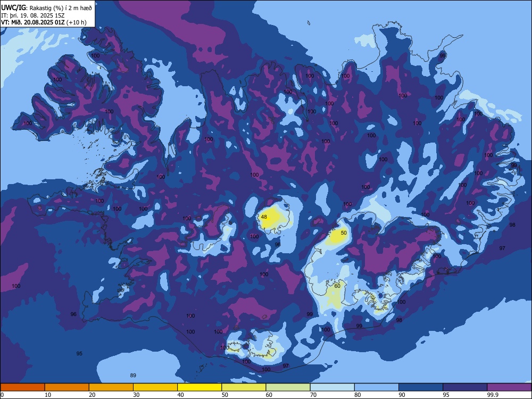
Task: Click the legend tick label '10'
Action: pyautogui.click(x=48, y=395)
